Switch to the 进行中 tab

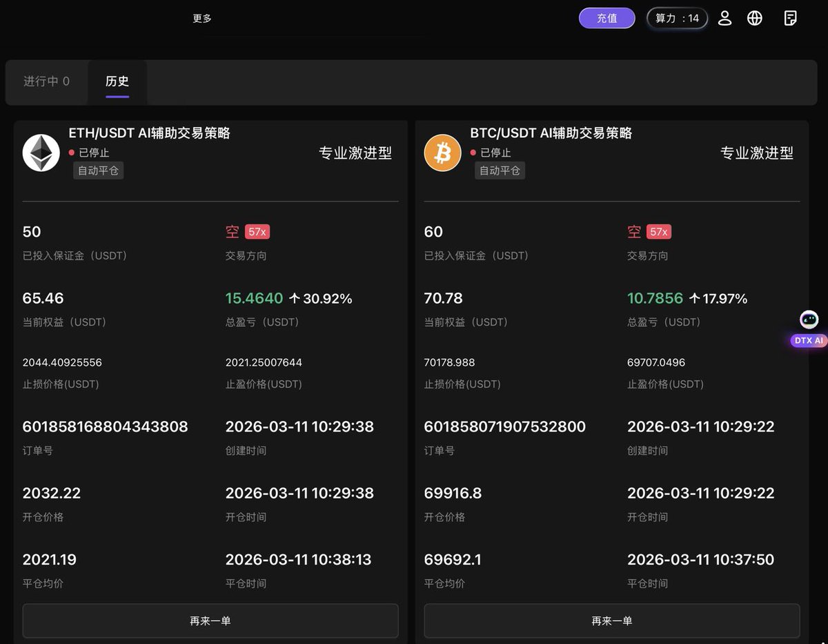(x=46, y=81)
